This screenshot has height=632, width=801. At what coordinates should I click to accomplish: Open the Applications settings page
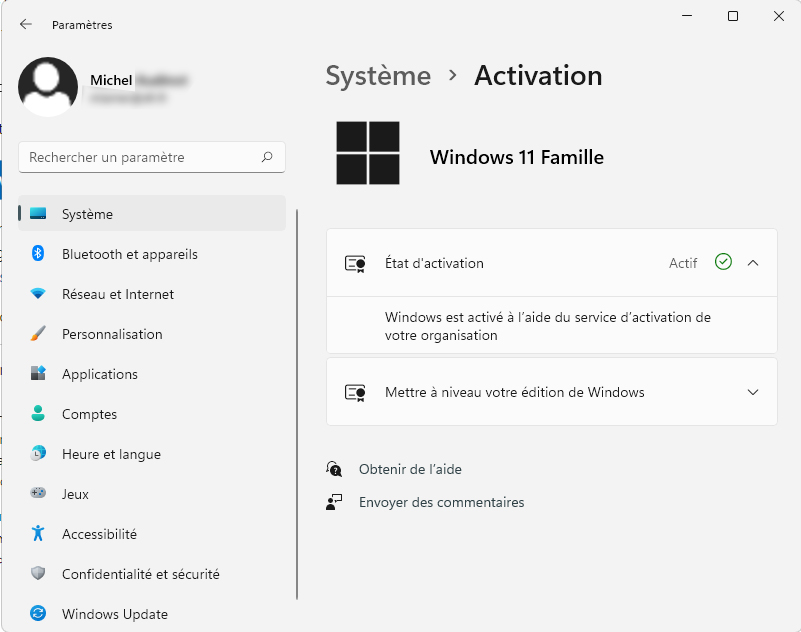(152, 373)
